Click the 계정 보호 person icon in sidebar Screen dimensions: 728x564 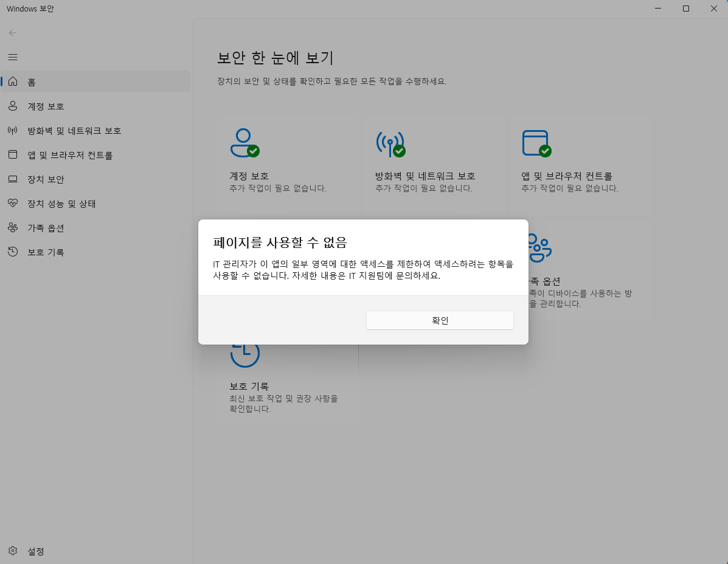click(12, 106)
